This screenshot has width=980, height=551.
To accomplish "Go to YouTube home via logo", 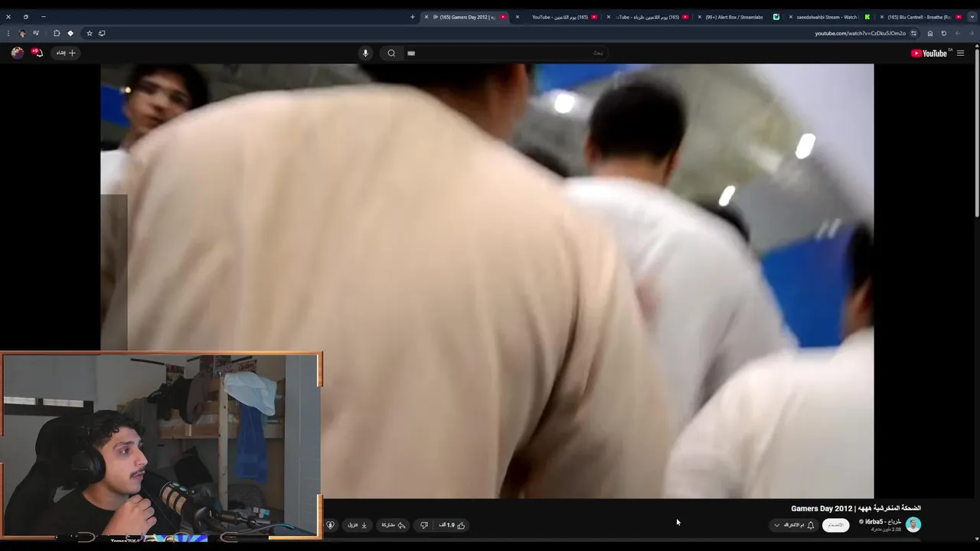I will (929, 53).
